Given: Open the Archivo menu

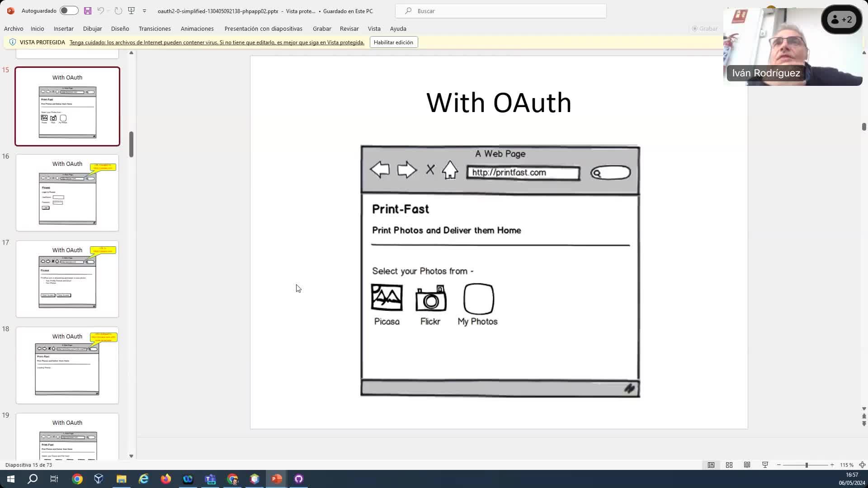Looking at the screenshot, I should pos(14,28).
